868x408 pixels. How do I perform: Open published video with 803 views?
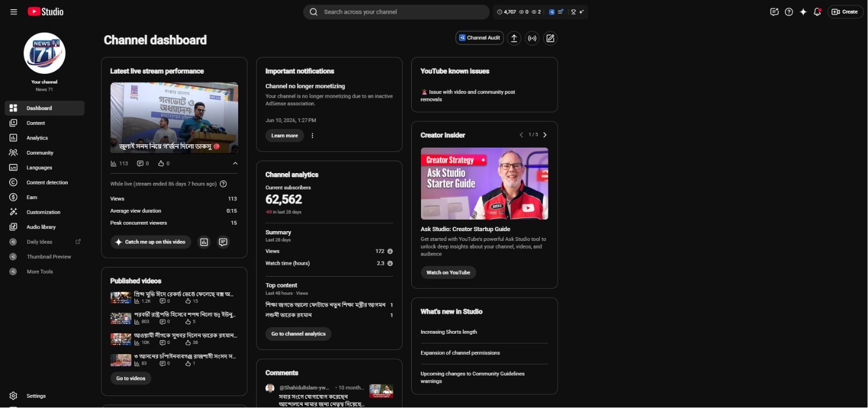tap(174, 318)
